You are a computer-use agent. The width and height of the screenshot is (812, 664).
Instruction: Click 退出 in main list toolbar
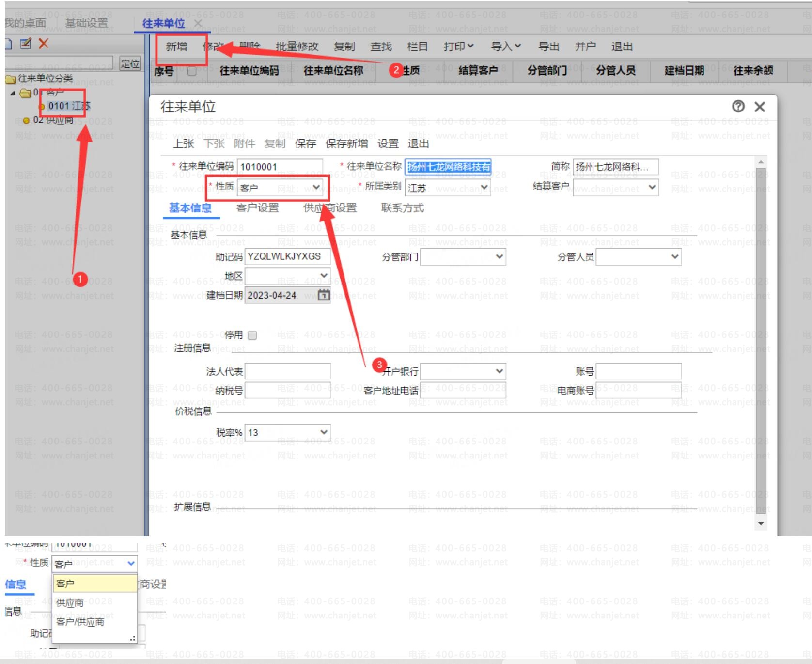(x=622, y=47)
